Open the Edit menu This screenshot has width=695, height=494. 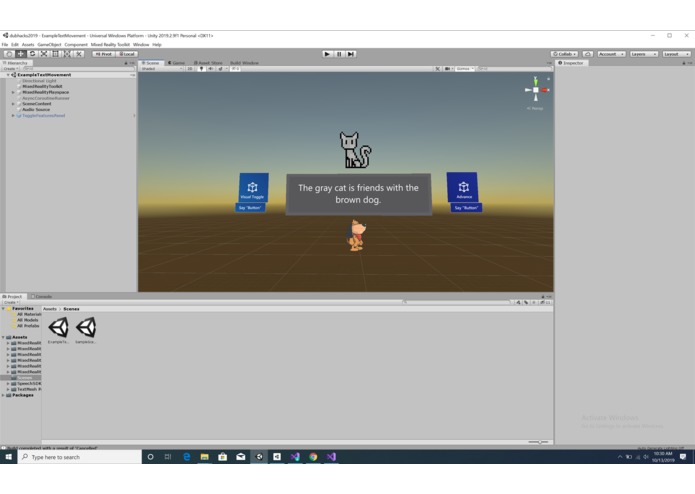(15, 45)
